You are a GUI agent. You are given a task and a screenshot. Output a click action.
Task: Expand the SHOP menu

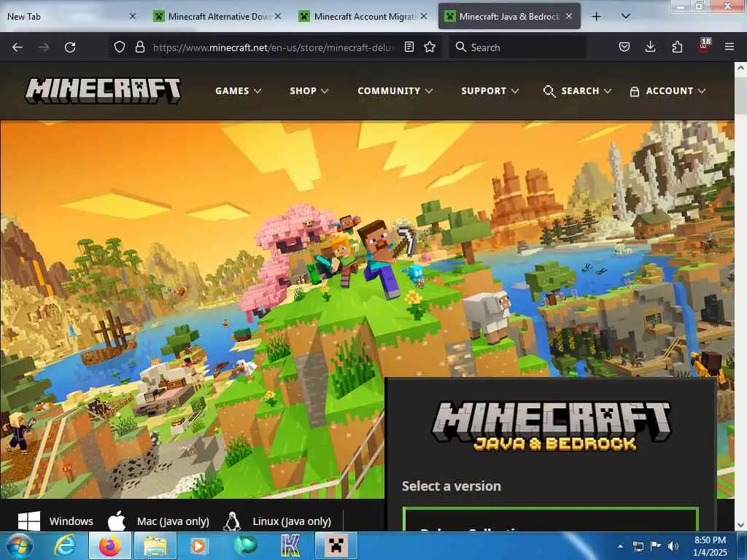[x=309, y=90]
